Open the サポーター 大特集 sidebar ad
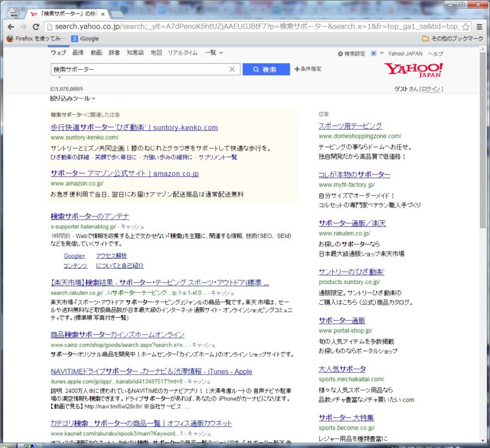The image size is (490, 448). click(346, 418)
